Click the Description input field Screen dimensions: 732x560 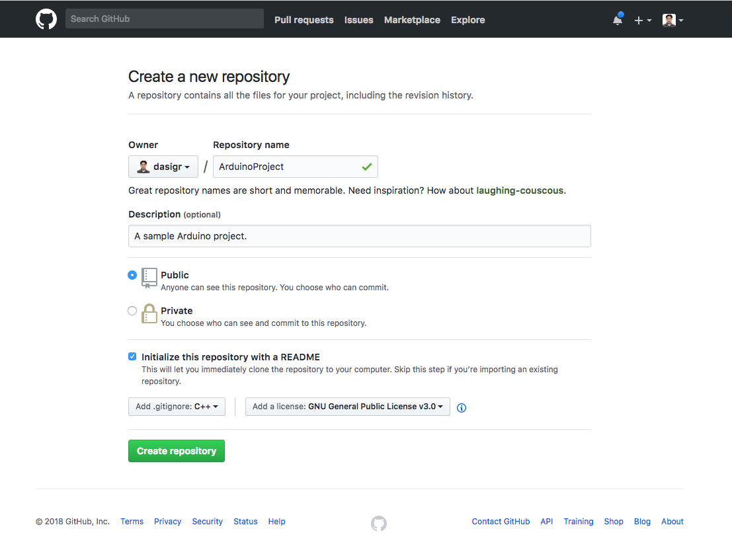point(360,236)
